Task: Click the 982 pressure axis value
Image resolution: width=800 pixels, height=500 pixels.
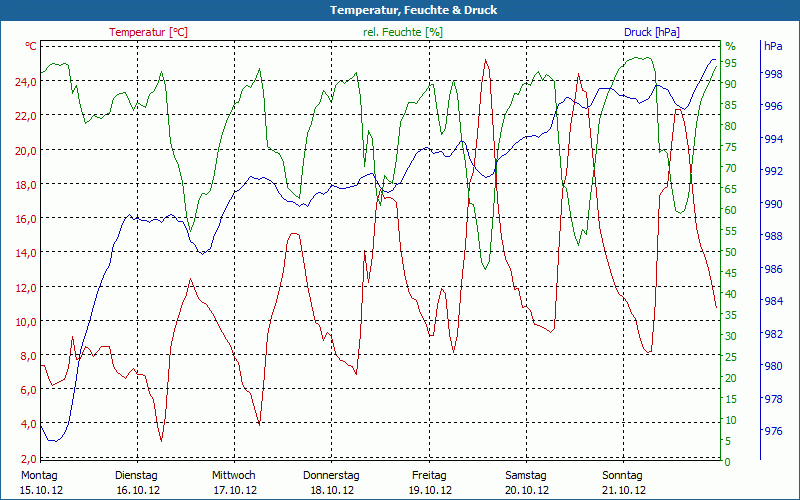Action: [773, 334]
